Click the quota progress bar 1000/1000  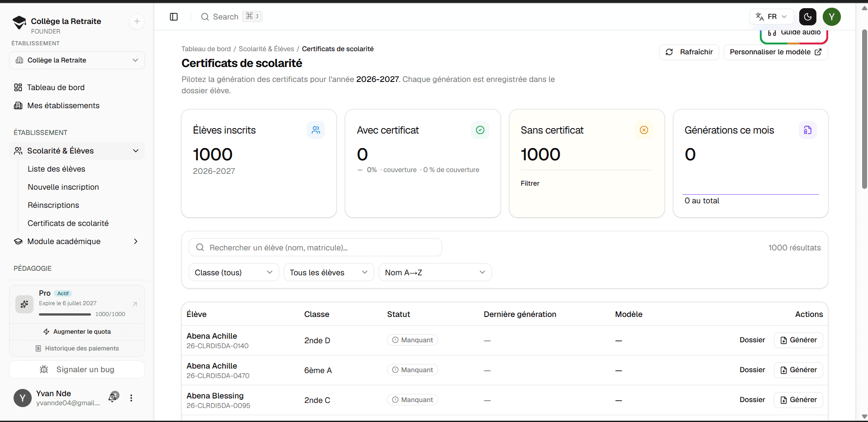coord(65,314)
